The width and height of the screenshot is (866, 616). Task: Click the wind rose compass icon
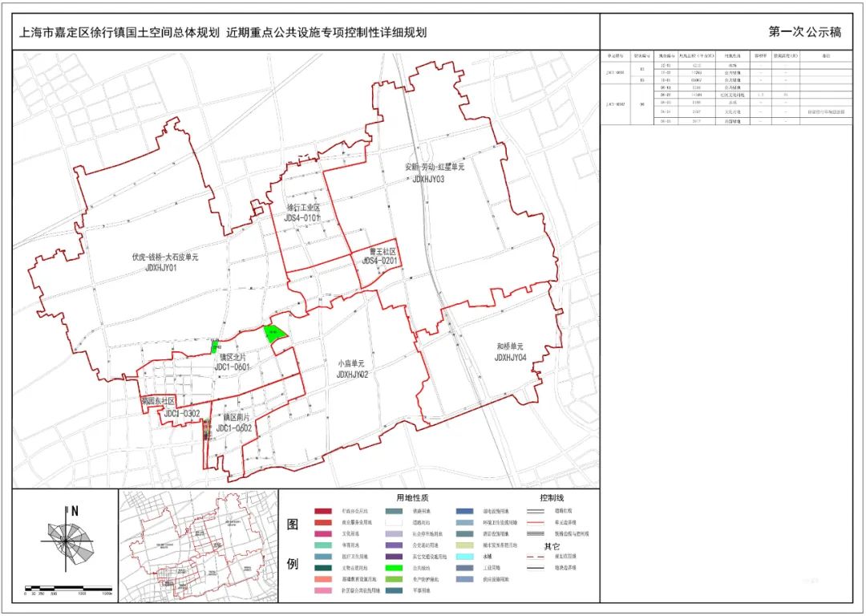click(x=65, y=541)
